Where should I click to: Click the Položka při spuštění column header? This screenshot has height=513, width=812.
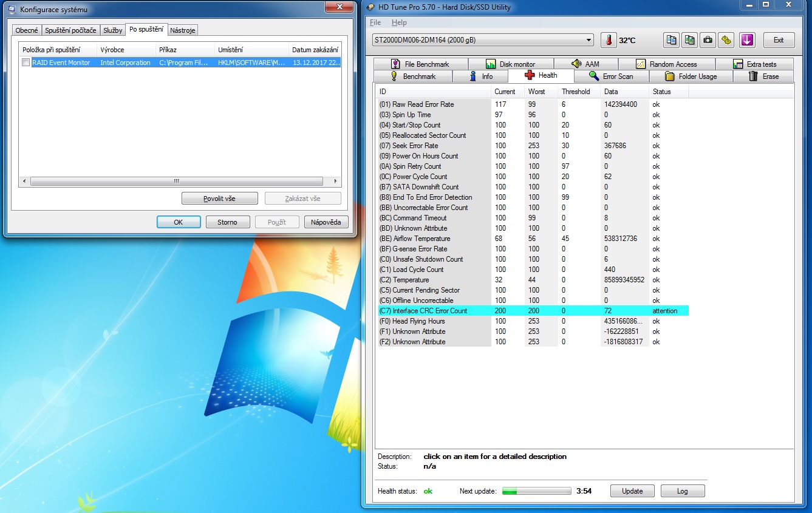pyautogui.click(x=58, y=50)
